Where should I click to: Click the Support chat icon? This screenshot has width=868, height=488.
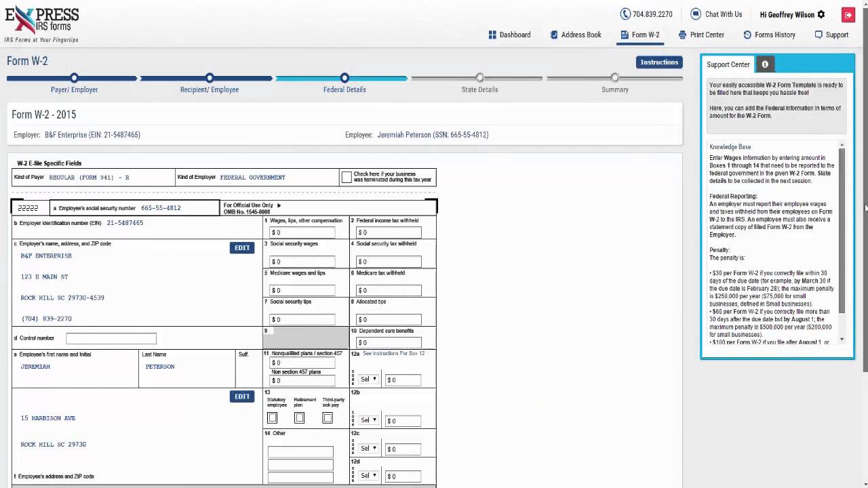click(818, 35)
